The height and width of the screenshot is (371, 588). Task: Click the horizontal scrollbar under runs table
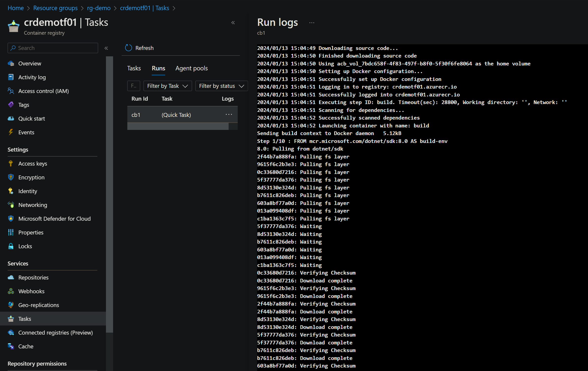click(x=178, y=126)
